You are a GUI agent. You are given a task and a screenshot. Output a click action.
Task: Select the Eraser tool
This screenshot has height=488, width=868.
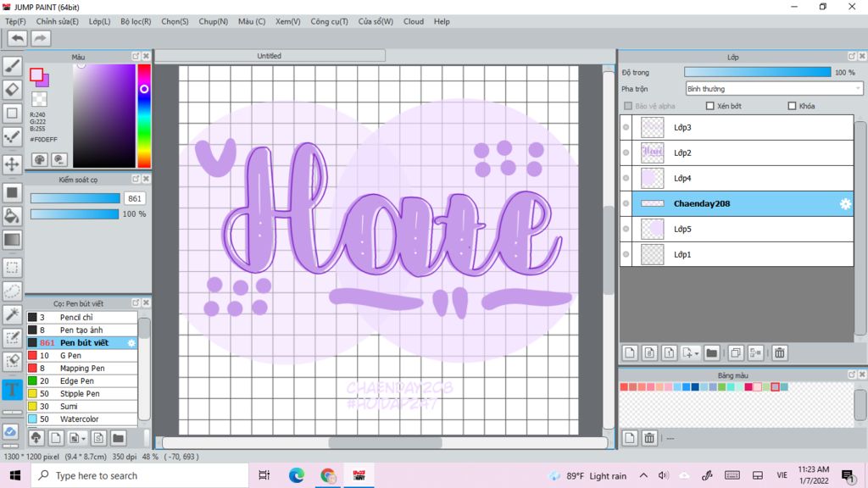[x=12, y=89]
